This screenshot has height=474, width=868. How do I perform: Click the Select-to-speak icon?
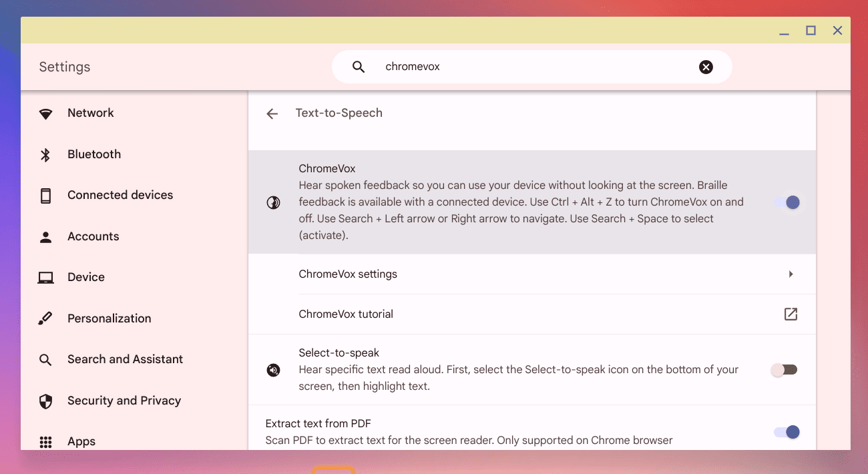tap(273, 370)
